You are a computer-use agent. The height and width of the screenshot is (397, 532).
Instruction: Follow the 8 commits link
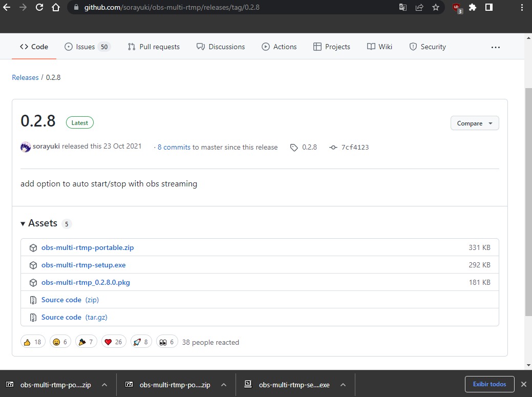[x=174, y=147]
